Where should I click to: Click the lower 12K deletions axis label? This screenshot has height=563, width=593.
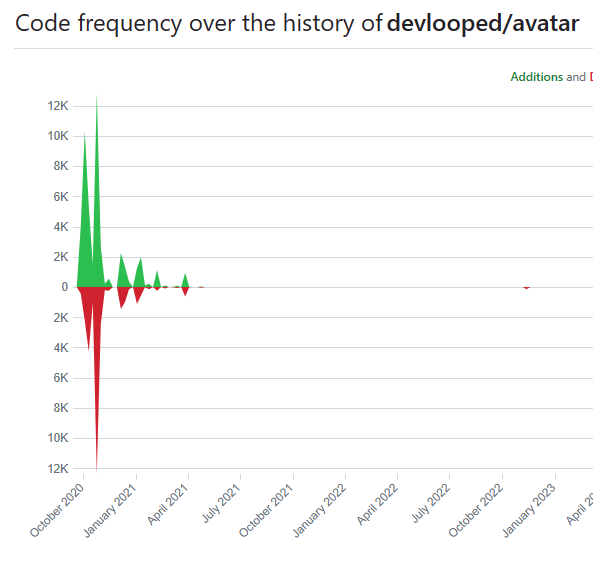pos(58,469)
